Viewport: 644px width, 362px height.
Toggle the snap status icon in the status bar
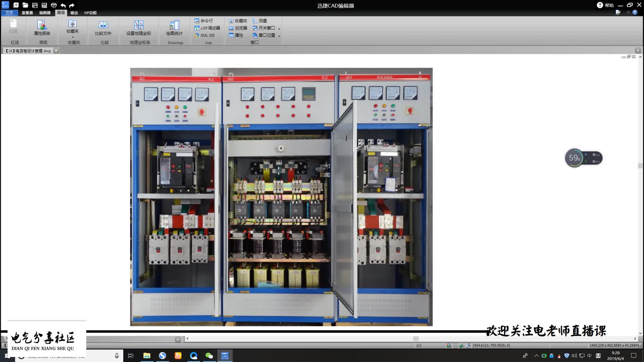pyautogui.click(x=448, y=346)
